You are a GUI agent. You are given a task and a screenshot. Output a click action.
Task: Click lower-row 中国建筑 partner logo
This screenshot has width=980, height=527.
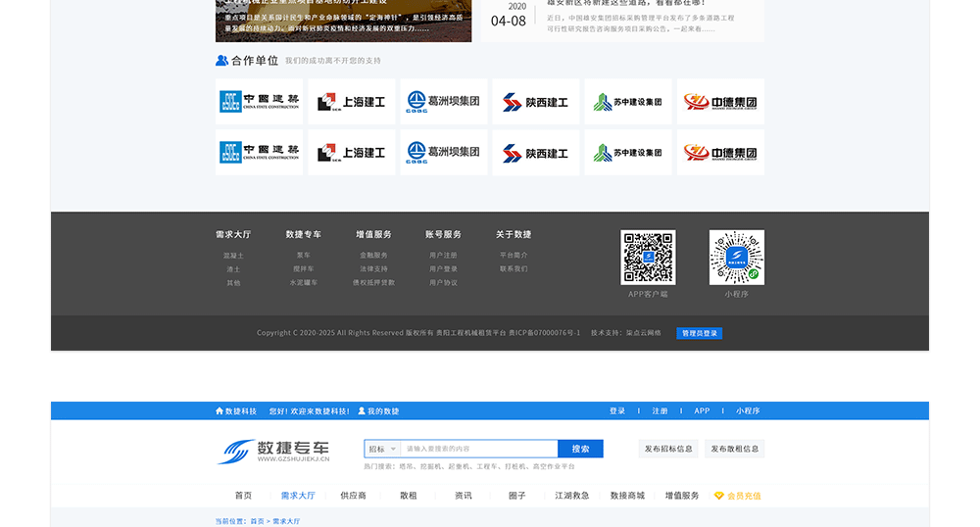pyautogui.click(x=260, y=153)
